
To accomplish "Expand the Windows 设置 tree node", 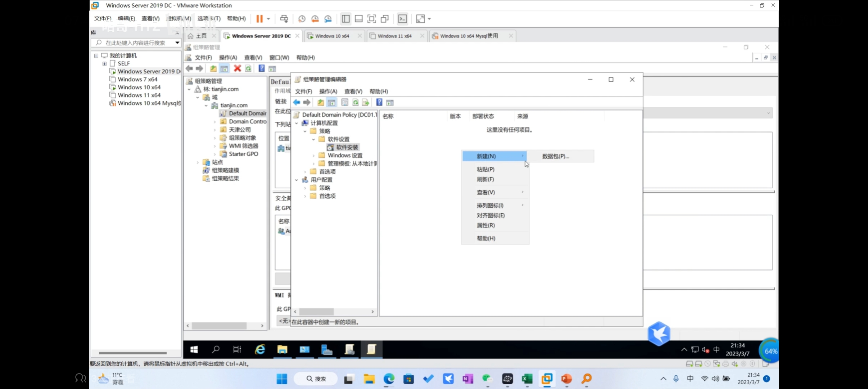I will point(313,156).
